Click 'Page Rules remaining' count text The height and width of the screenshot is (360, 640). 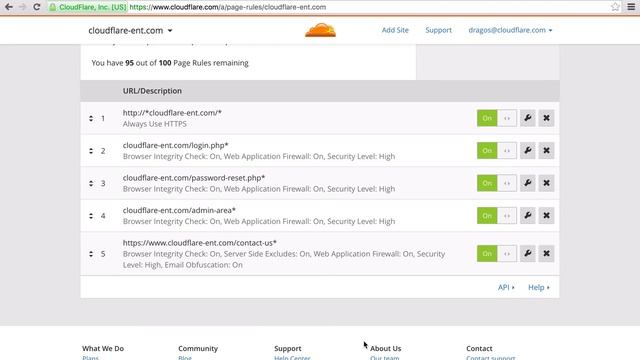[170, 63]
